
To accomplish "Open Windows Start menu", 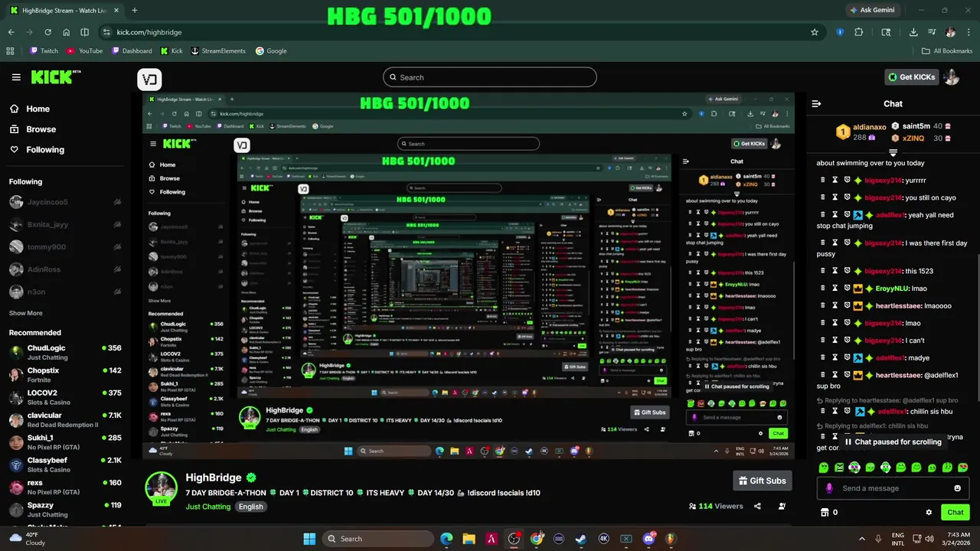I will click(309, 539).
